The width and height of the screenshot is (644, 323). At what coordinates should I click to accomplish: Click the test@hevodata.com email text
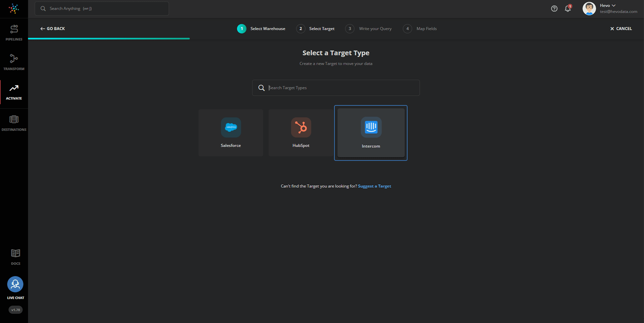619,11
